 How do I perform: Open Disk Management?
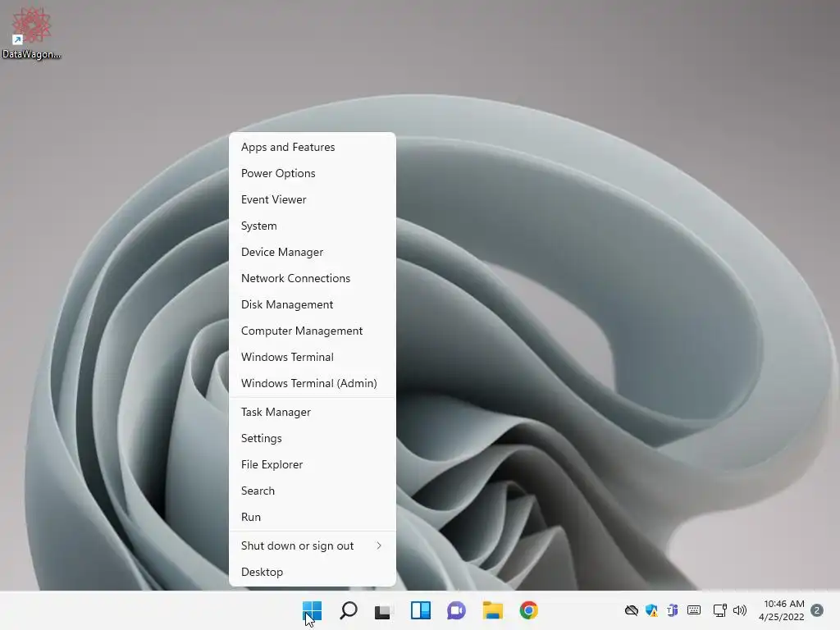313,304
